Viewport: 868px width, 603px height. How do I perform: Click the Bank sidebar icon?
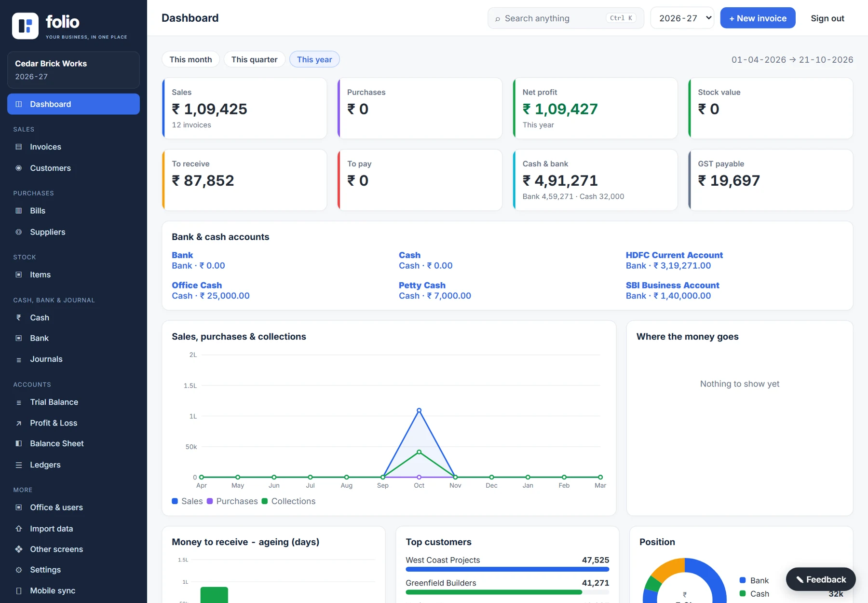click(19, 338)
